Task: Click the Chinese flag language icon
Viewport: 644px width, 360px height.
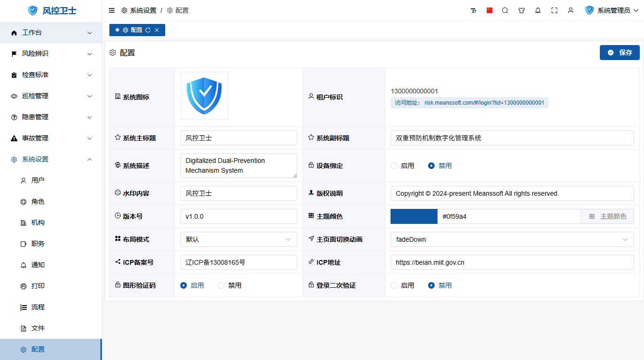Action: click(x=490, y=10)
